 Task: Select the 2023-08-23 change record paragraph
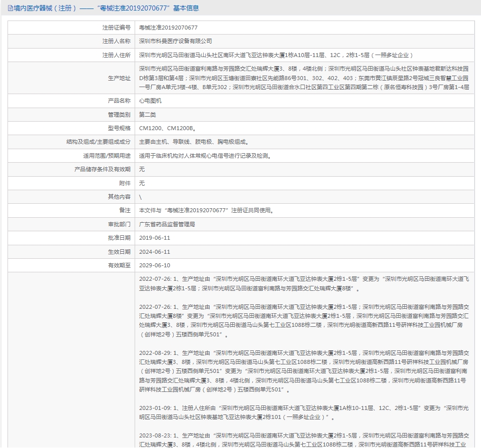click(x=304, y=440)
